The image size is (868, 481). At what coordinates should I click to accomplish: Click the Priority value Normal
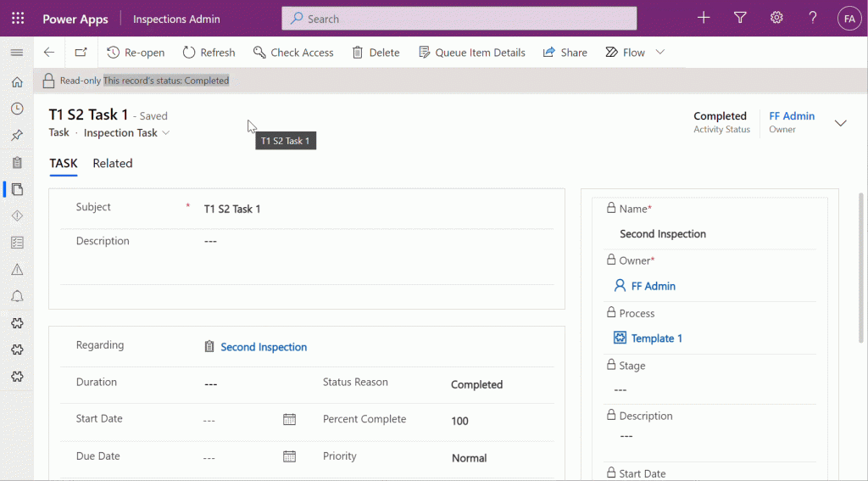click(x=469, y=458)
